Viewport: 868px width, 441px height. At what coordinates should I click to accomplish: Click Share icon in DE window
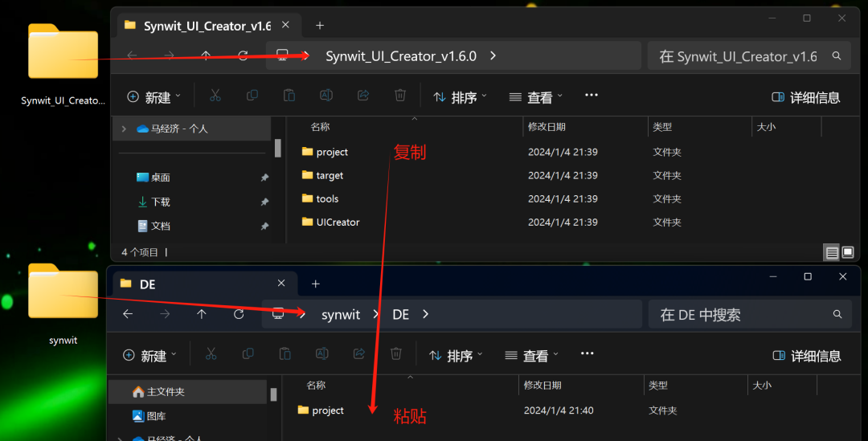click(359, 354)
